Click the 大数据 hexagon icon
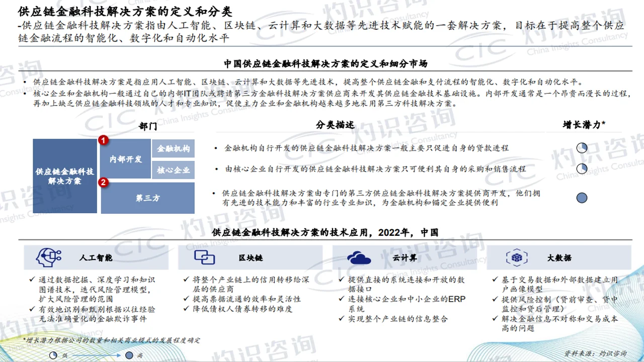The width and height of the screenshot is (644, 362). click(516, 256)
